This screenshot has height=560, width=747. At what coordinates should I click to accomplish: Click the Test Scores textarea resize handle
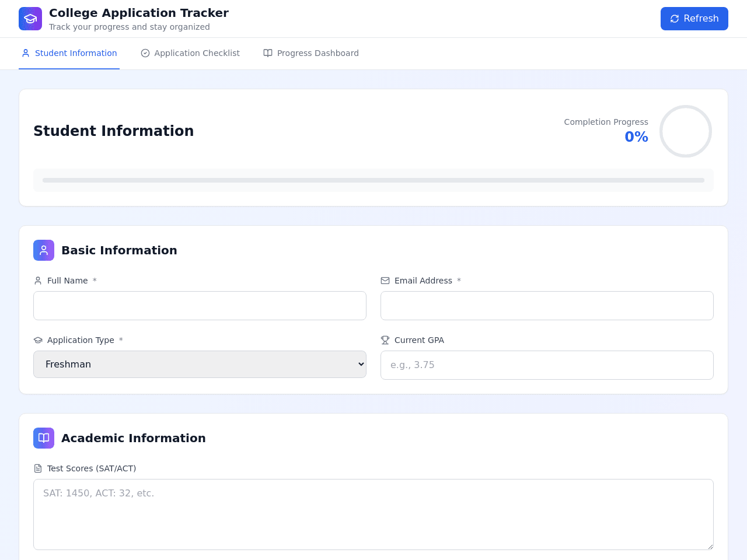coord(710,546)
